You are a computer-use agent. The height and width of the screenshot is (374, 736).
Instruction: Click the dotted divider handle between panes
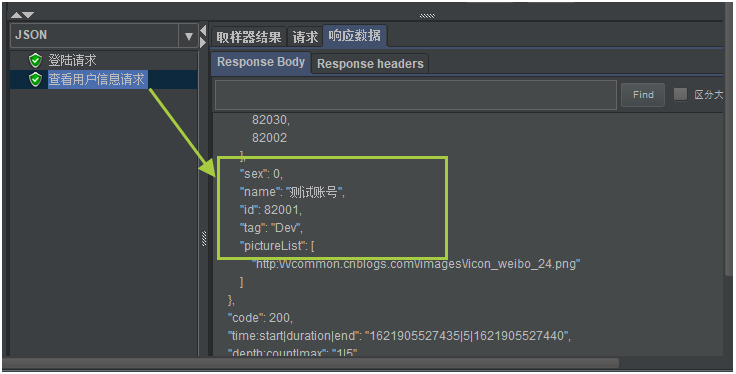tap(204, 238)
